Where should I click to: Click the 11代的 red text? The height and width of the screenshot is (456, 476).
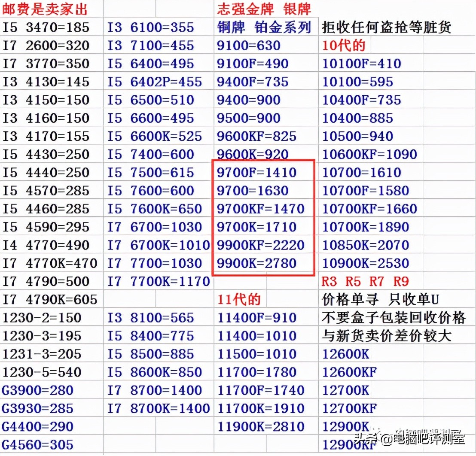tap(241, 299)
